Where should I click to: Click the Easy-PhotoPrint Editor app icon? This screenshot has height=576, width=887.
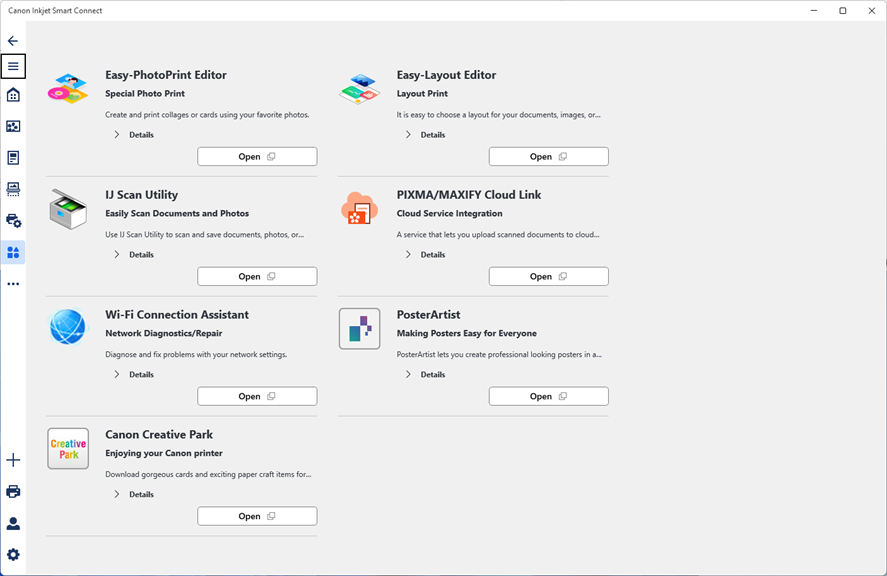coord(68,89)
